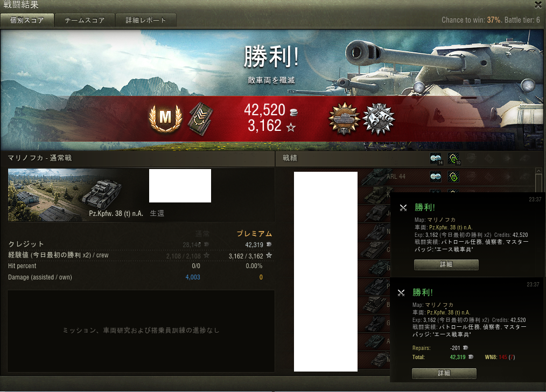Click 詳細 button in the lower victory notification
The width and height of the screenshot is (546, 392).
444,373
